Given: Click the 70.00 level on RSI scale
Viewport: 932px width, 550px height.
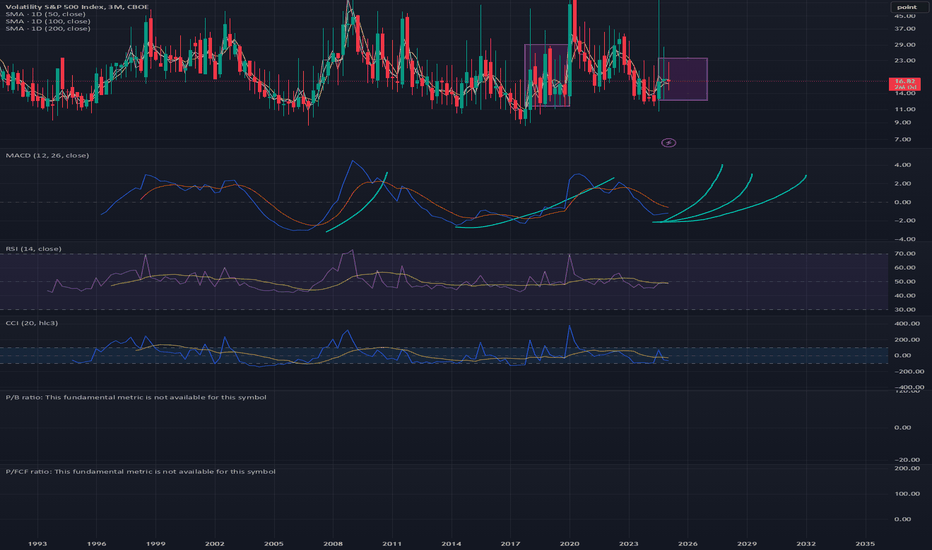Looking at the screenshot, I should (904, 253).
